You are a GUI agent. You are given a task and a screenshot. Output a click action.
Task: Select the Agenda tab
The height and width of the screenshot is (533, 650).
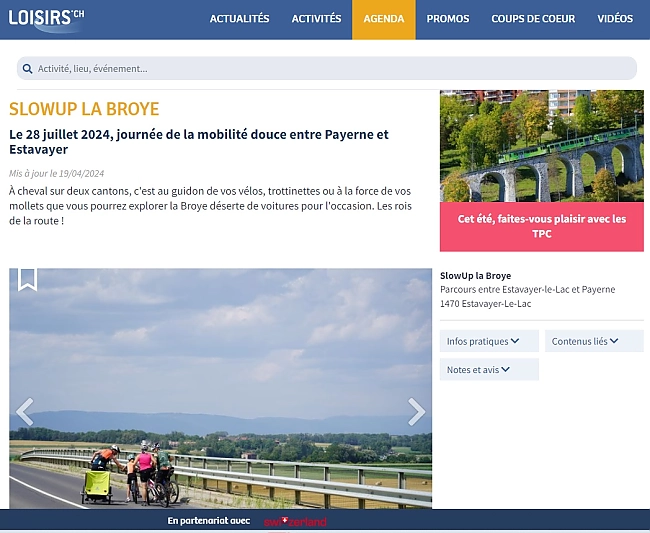point(384,19)
